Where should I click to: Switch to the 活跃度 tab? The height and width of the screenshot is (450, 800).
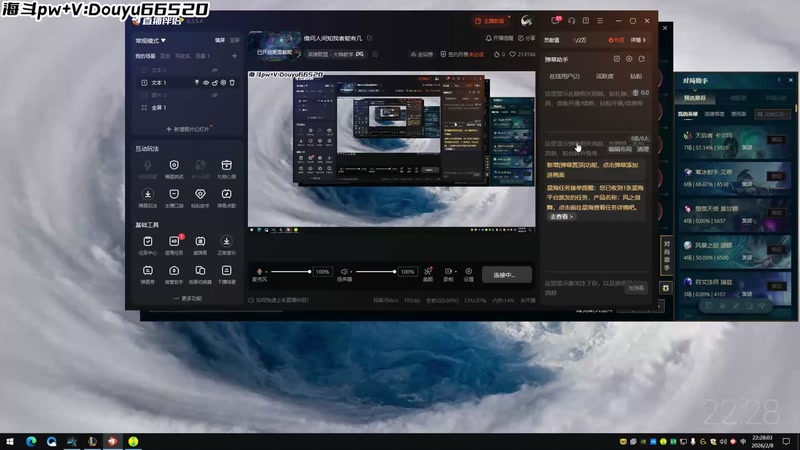click(605, 77)
